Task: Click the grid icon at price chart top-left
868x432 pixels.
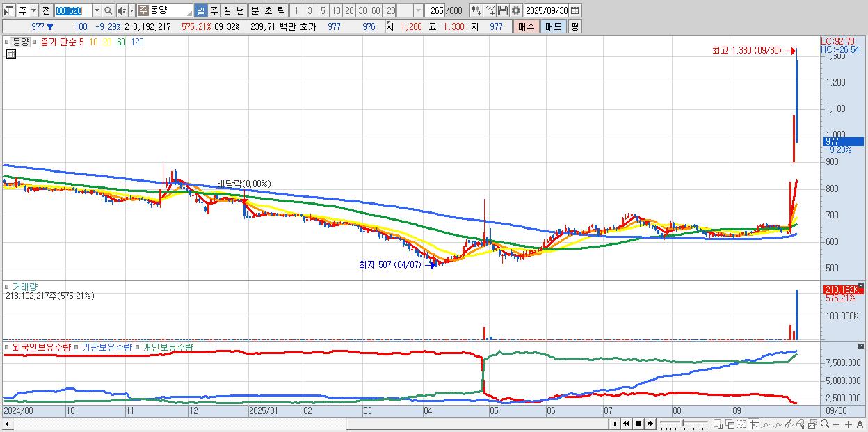Action: click(10, 54)
